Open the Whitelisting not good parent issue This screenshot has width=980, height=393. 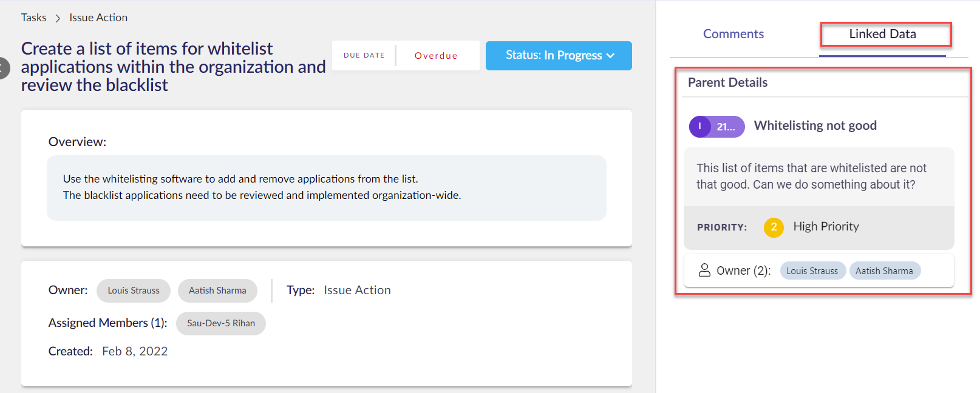click(x=815, y=126)
